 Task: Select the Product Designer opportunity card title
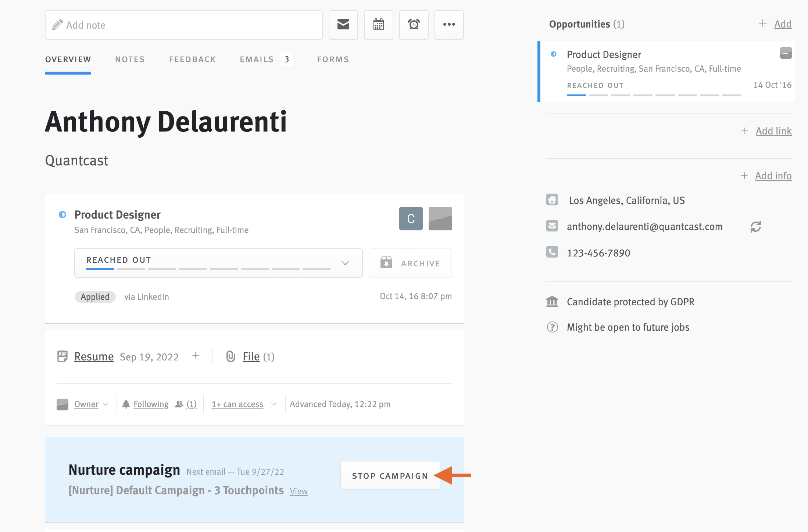tap(604, 54)
